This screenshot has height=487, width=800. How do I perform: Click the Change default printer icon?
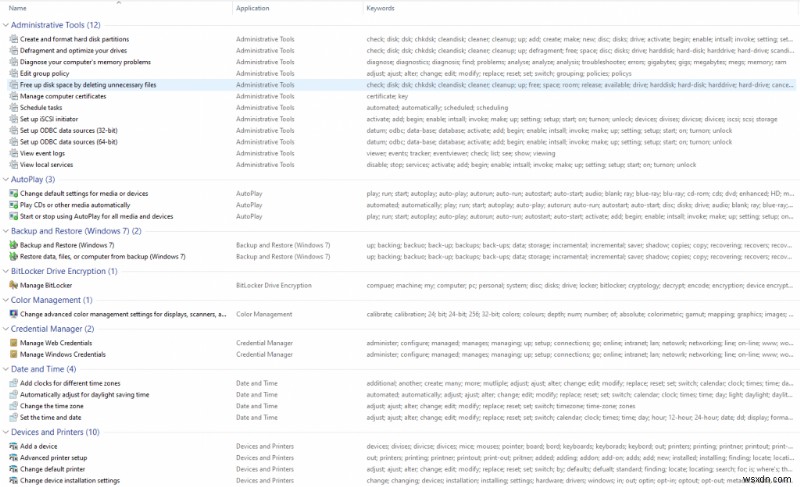(x=14, y=469)
